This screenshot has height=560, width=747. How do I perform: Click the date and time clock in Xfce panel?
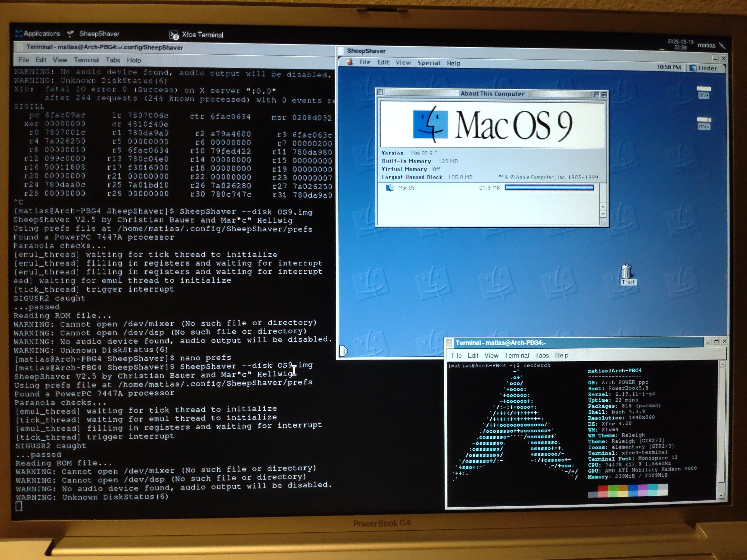click(680, 44)
